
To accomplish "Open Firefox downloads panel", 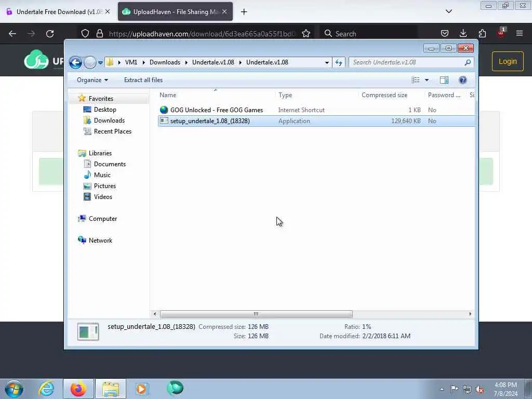I will click(x=463, y=34).
